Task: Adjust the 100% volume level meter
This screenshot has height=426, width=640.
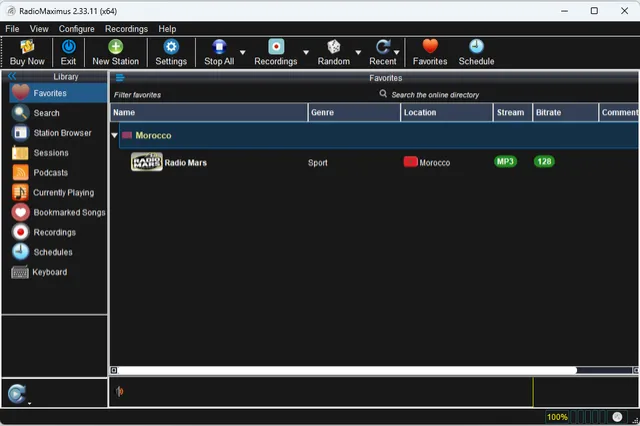Action: pyautogui.click(x=576, y=417)
